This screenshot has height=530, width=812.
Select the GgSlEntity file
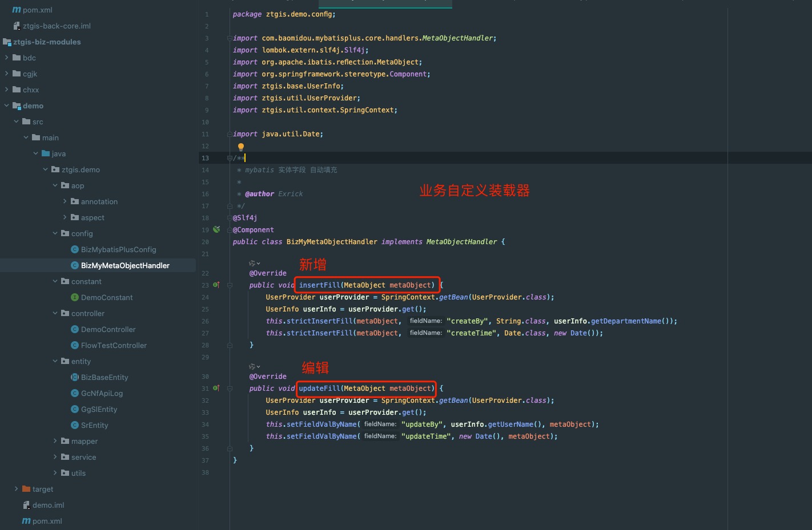tap(99, 409)
